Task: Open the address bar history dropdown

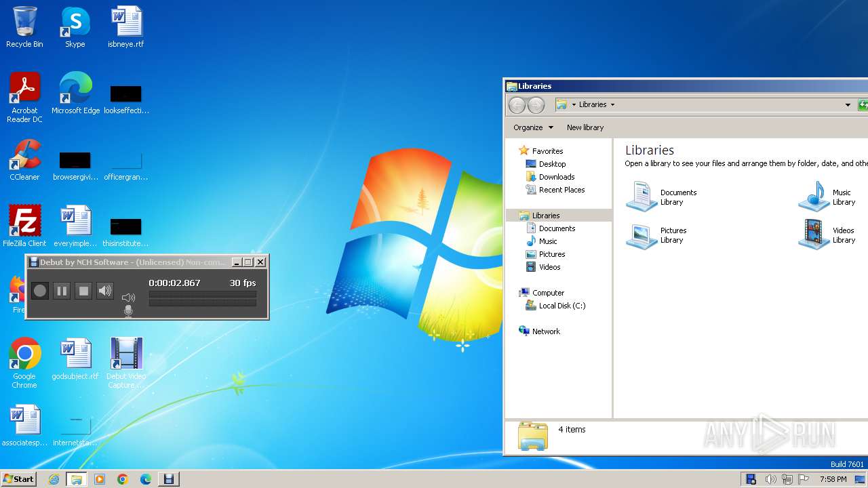Action: [x=848, y=105]
